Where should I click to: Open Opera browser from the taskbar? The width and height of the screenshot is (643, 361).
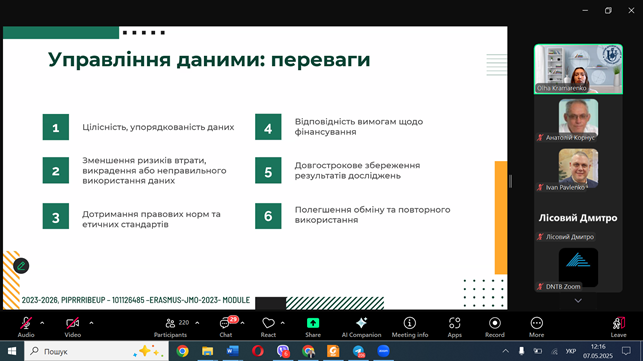[x=258, y=351]
